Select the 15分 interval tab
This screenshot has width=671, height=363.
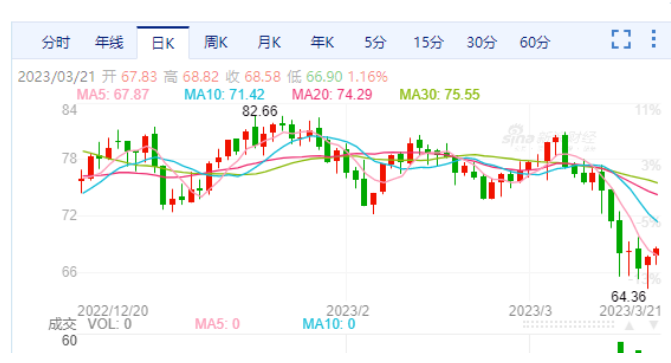point(428,42)
